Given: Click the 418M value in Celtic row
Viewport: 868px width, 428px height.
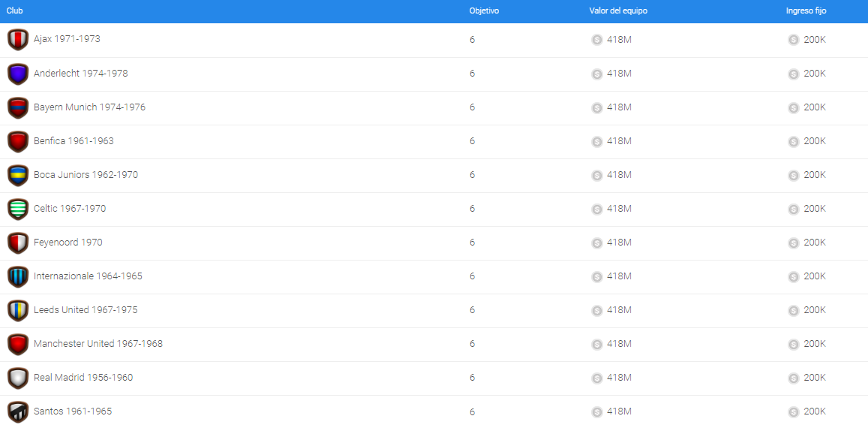Looking at the screenshot, I should coord(620,209).
